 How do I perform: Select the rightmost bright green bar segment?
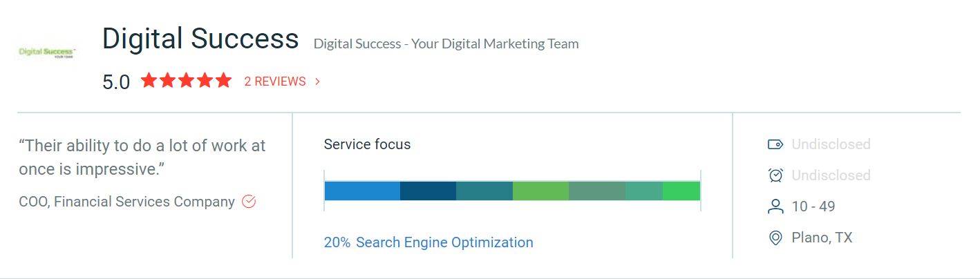(681, 191)
